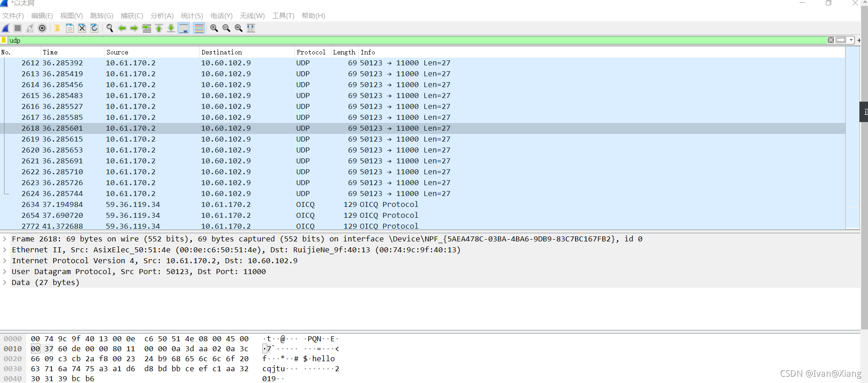868x383 pixels.
Task: Select packet number 2612
Action: (422, 63)
